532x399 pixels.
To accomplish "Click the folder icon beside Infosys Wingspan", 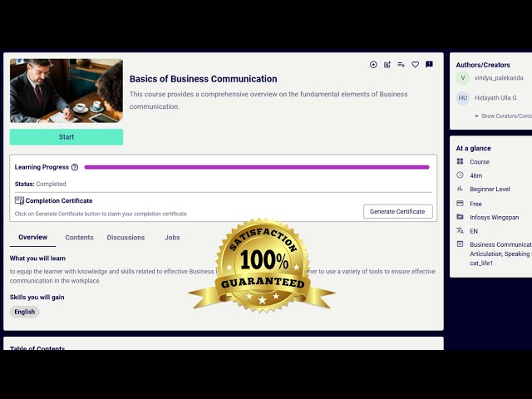I will (460, 217).
